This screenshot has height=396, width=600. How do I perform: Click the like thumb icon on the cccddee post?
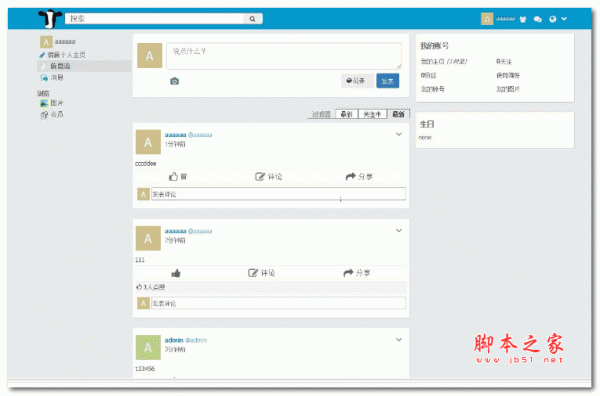coord(173,176)
